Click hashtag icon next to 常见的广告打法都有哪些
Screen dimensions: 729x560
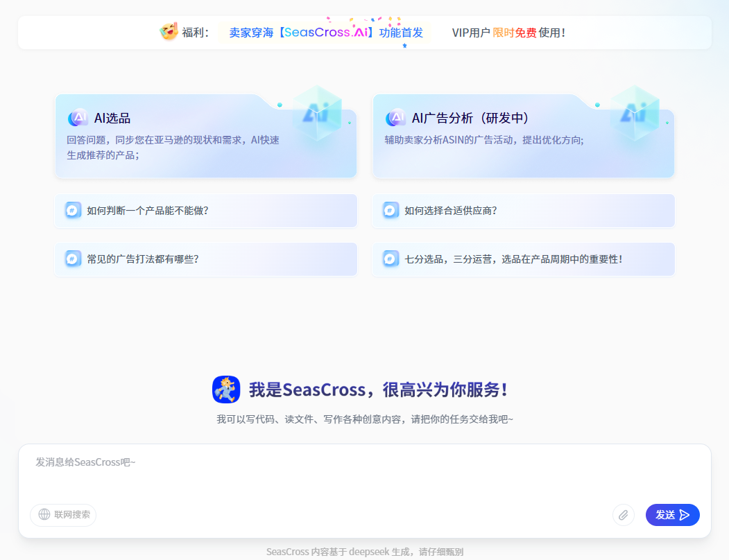tap(73, 259)
